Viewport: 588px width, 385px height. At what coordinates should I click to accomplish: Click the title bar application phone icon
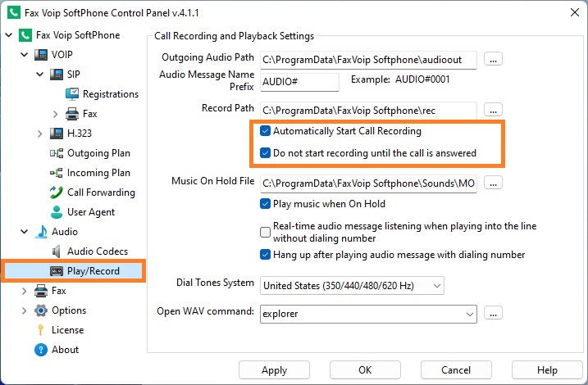13,12
